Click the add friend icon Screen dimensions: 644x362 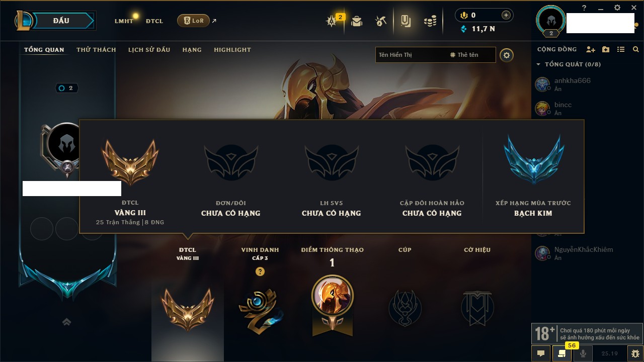pos(591,49)
